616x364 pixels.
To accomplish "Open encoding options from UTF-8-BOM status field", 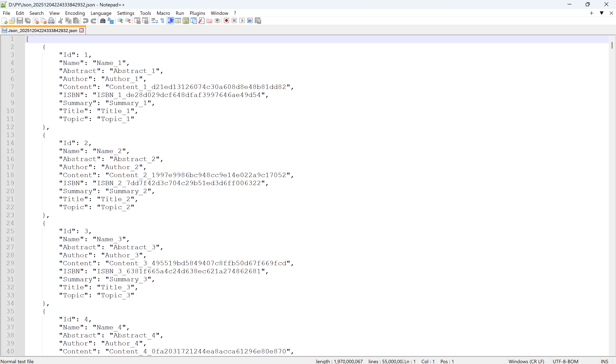I will click(565, 361).
